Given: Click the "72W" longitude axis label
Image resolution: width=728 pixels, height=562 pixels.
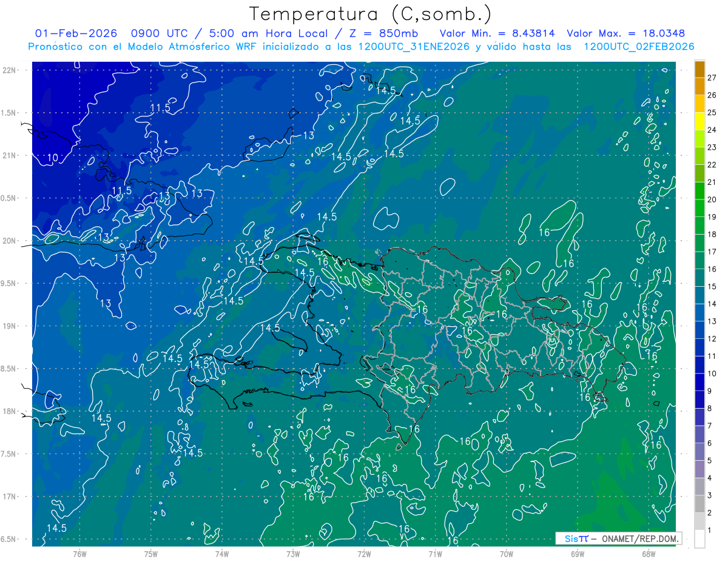Looking at the screenshot, I should coord(364,554).
